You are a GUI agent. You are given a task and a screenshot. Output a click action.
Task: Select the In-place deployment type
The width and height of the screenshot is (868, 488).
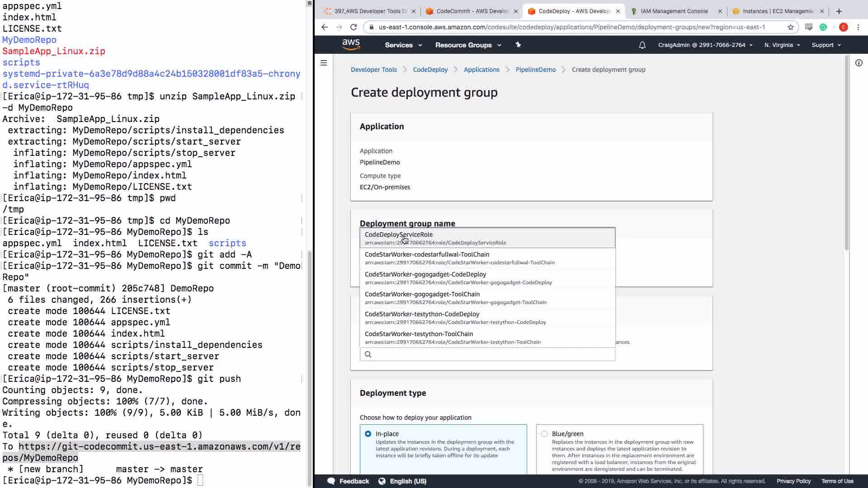pyautogui.click(x=368, y=434)
